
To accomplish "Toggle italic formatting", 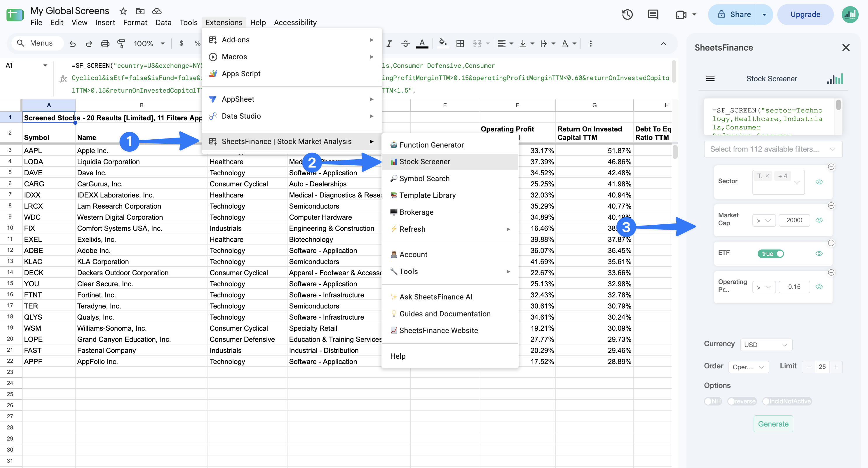I will pyautogui.click(x=389, y=43).
